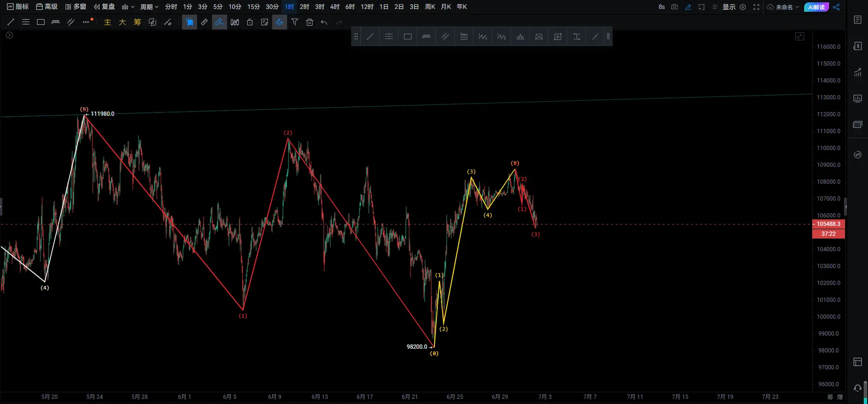The height and width of the screenshot is (404, 868).
Task: Toggle the freehand brush drawing tool
Action: 220,22
